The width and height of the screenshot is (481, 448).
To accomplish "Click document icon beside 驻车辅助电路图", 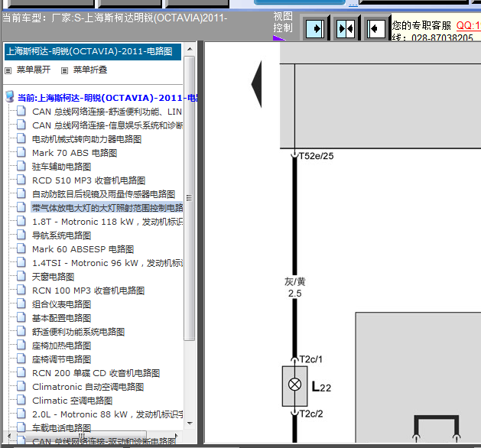I will [21, 166].
